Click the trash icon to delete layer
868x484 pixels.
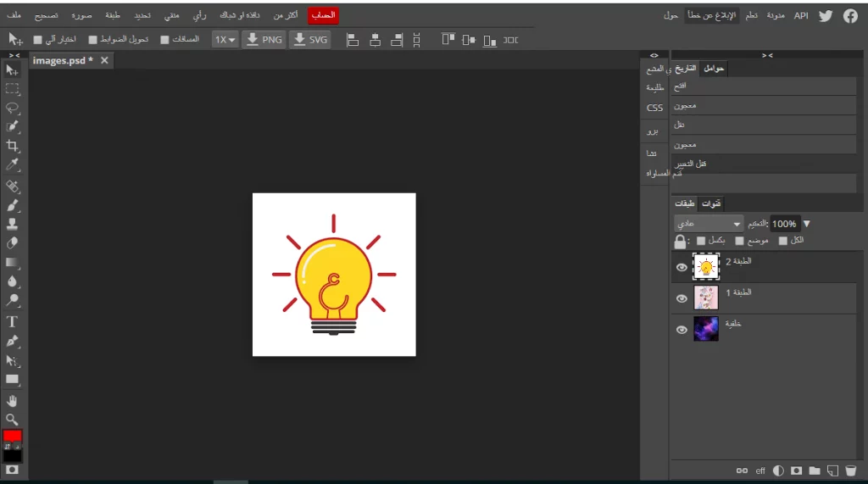tap(851, 470)
